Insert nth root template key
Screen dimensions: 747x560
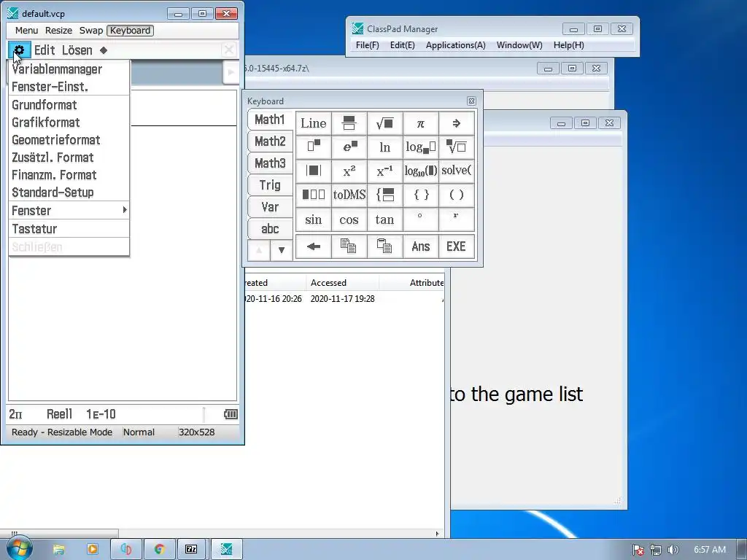[457, 147]
